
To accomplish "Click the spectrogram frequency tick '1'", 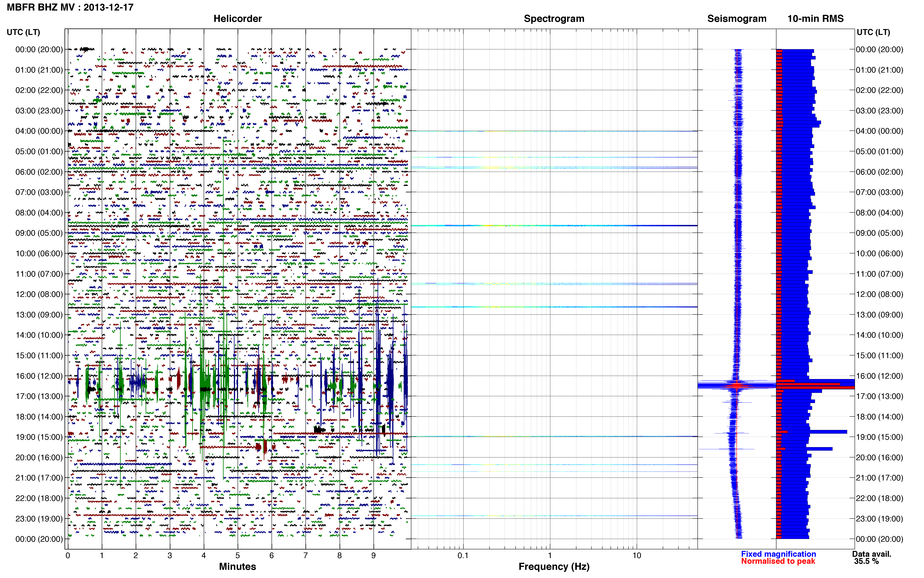I will 550,555.
